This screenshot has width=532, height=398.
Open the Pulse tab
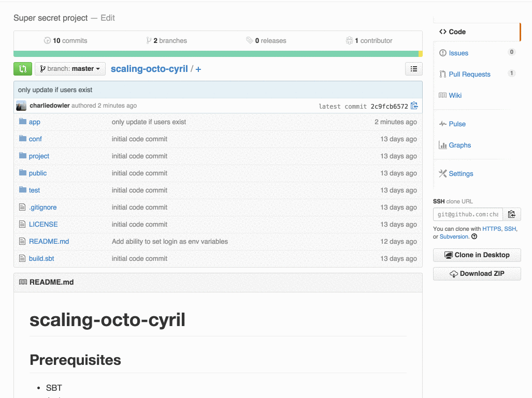pos(457,124)
